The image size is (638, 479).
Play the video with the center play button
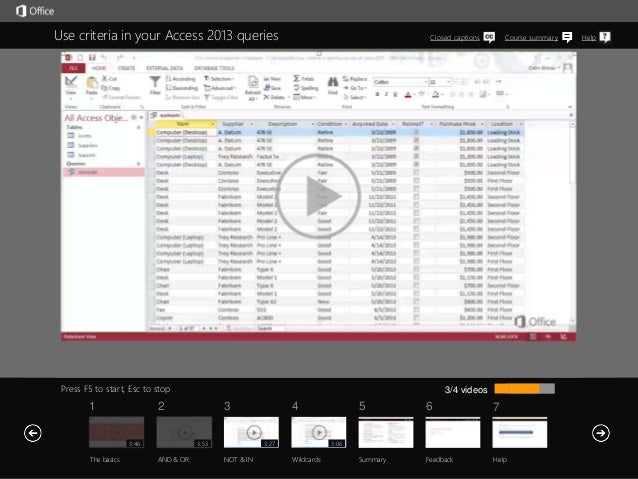click(x=318, y=197)
